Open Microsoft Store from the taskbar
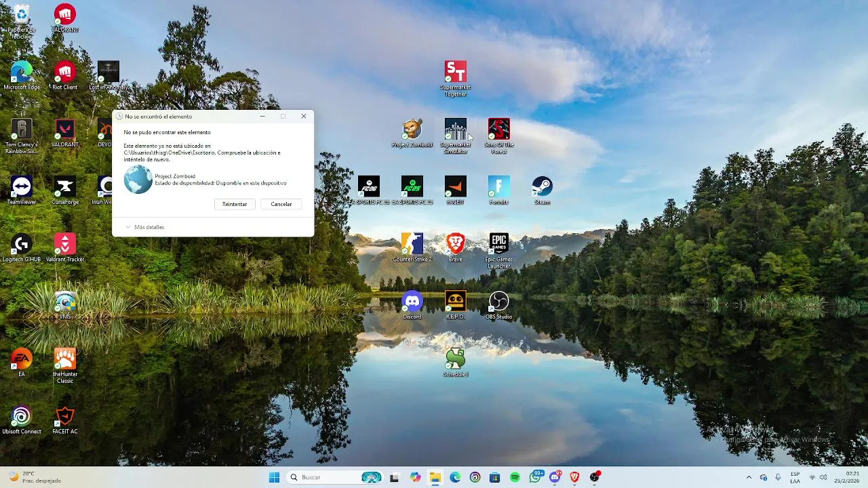The width and height of the screenshot is (868, 488). point(495,477)
